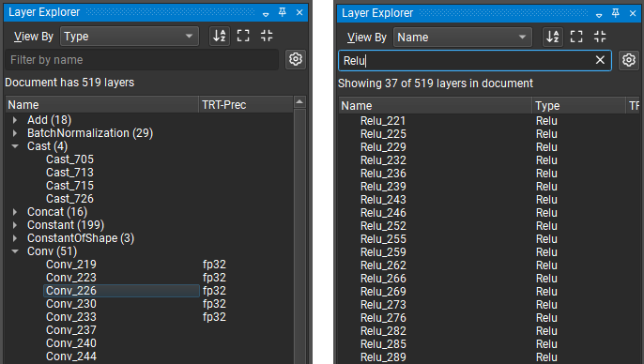Collapse the Cast (4) group

click(15, 146)
